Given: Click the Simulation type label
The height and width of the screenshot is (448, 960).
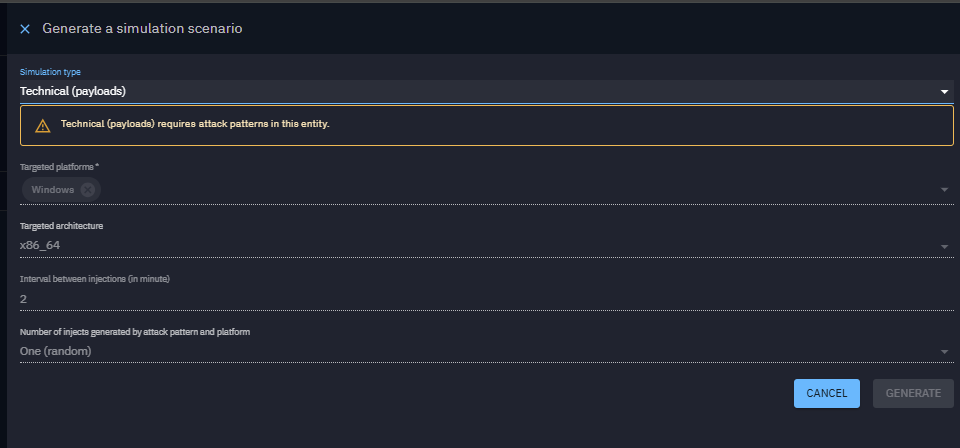Looking at the screenshot, I should (50, 72).
